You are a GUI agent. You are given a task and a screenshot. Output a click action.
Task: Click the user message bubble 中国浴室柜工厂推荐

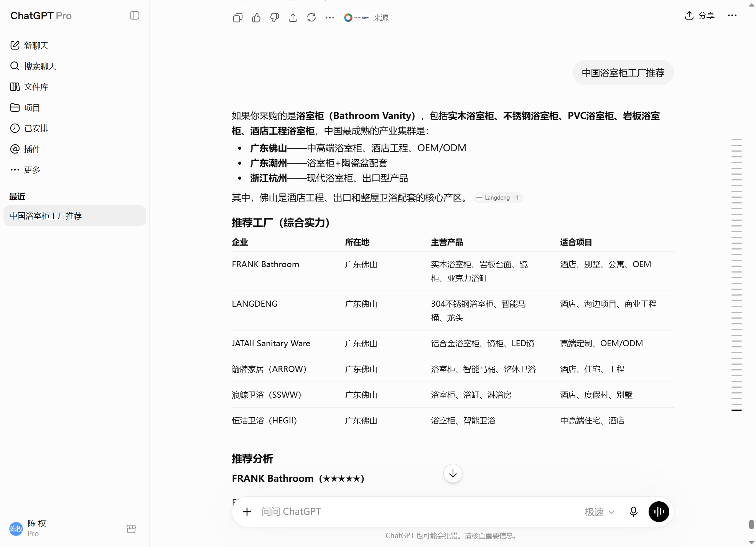point(623,73)
